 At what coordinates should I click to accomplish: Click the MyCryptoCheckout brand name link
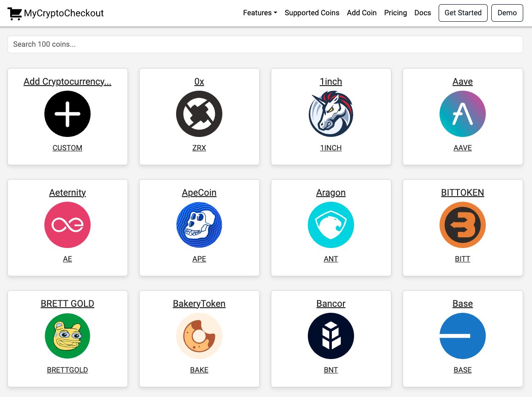(64, 13)
